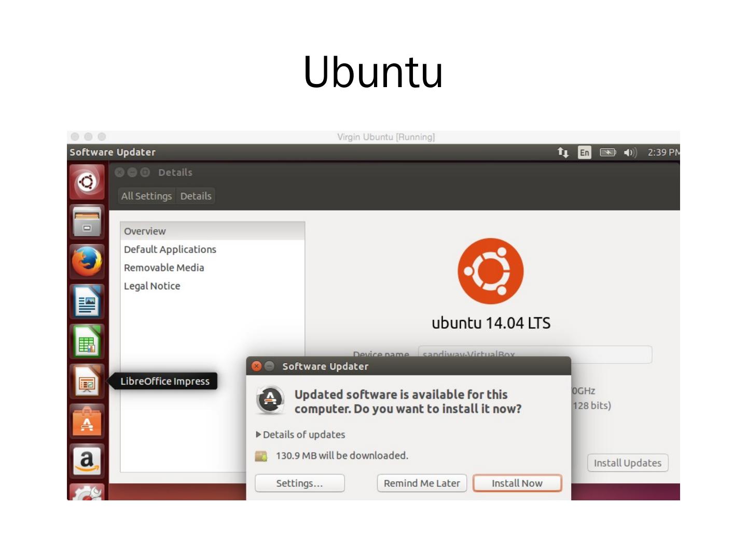747x560 pixels.
Task: Select Overview in the Details sidebar
Action: 213,231
